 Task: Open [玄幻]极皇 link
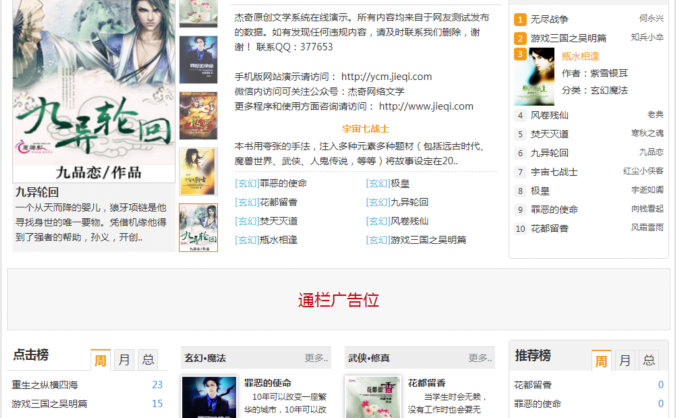coord(388,184)
